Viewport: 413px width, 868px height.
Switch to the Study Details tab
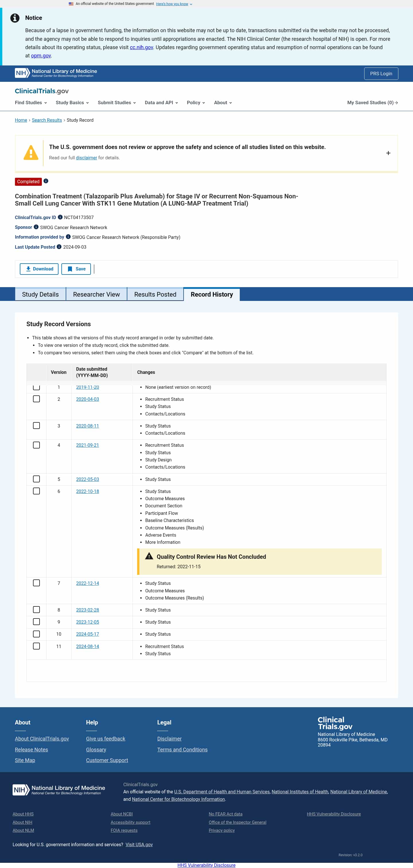pos(40,294)
